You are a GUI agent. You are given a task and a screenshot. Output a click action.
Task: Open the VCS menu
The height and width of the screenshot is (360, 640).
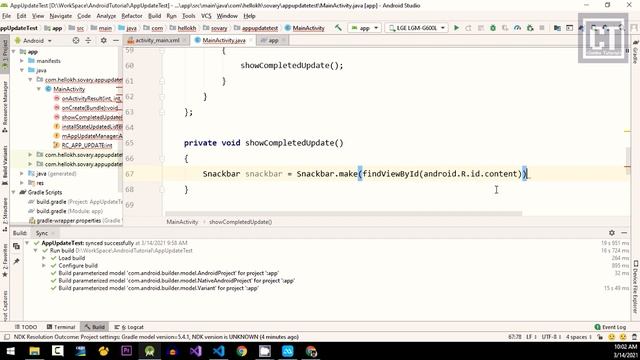click(206, 16)
